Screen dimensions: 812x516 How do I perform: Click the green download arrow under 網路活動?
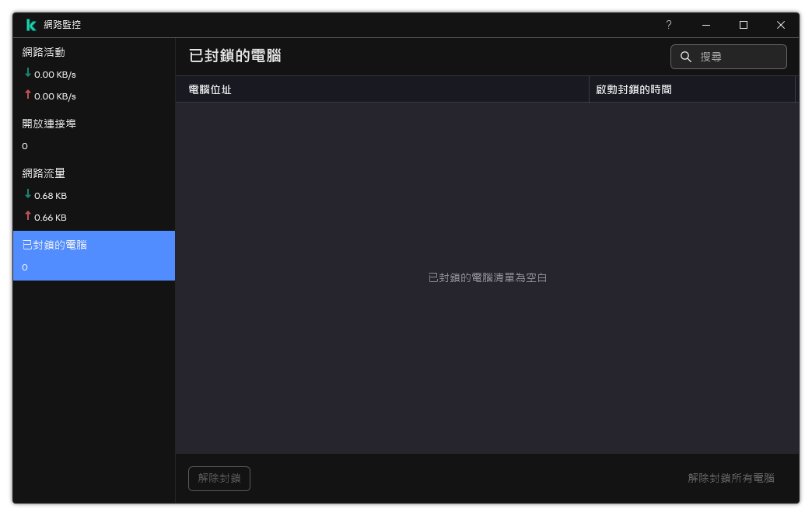coord(26,74)
